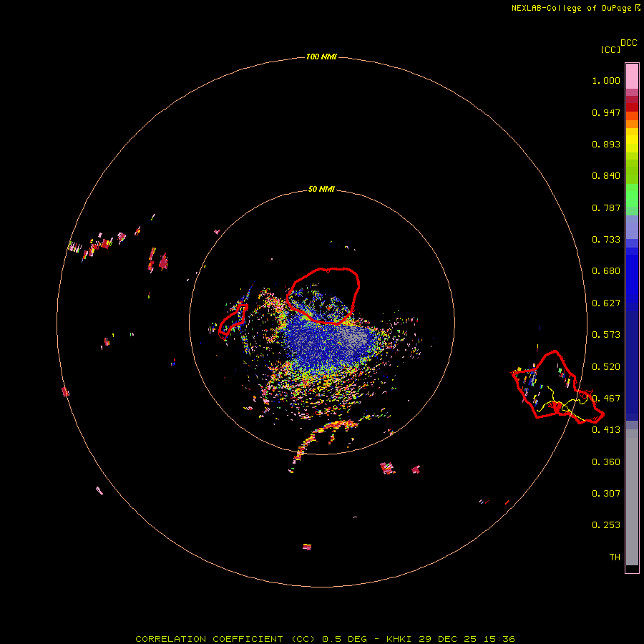Screen dimensions: 644x644
Task: Select the 0.733 scale value
Action: point(606,240)
